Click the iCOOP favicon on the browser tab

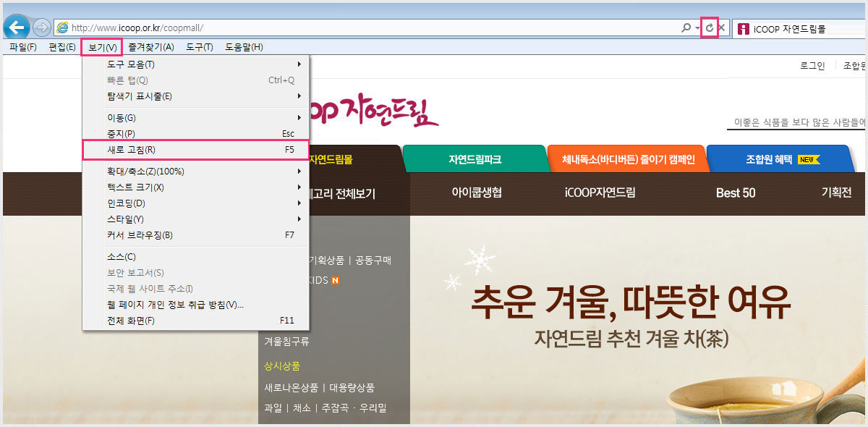tap(744, 29)
